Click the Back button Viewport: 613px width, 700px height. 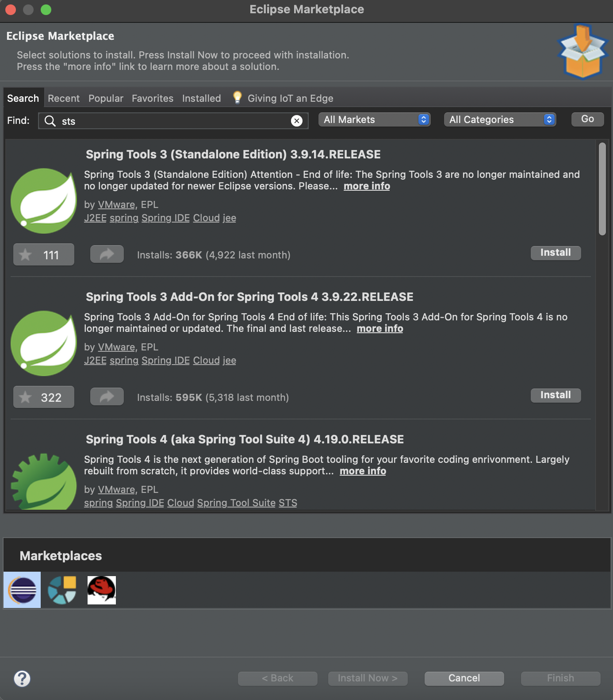[x=278, y=678]
